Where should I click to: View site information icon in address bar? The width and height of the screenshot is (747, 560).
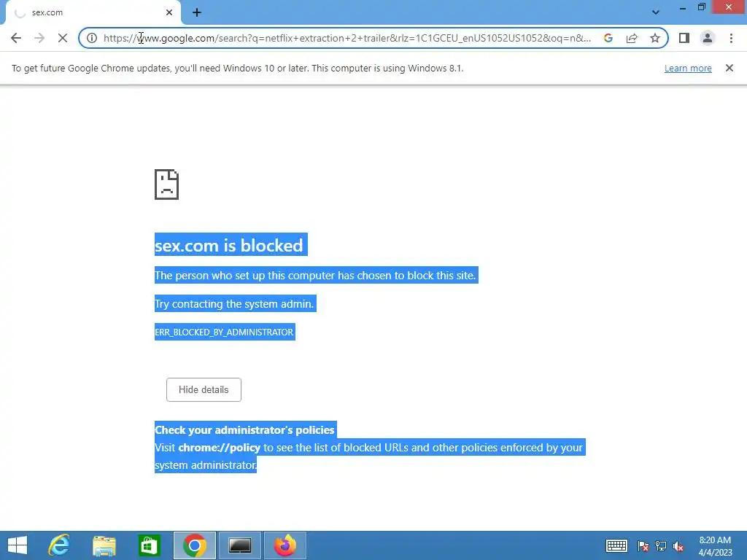(92, 38)
